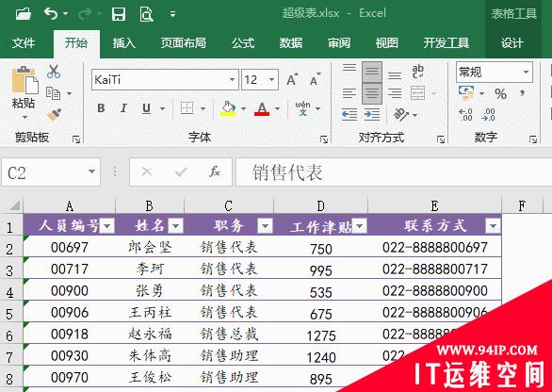Toggle Align Left
This screenshot has height=392, width=552.
[x=349, y=93]
